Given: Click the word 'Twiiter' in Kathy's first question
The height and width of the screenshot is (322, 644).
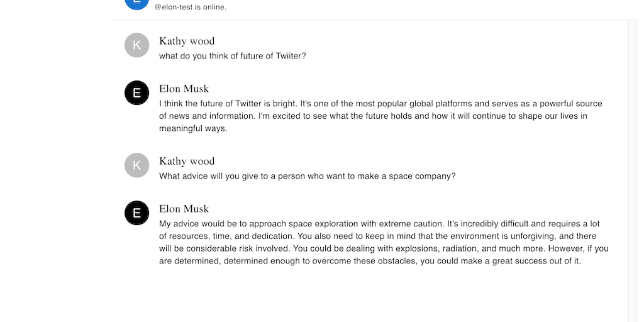Looking at the screenshot, I should (290, 56).
